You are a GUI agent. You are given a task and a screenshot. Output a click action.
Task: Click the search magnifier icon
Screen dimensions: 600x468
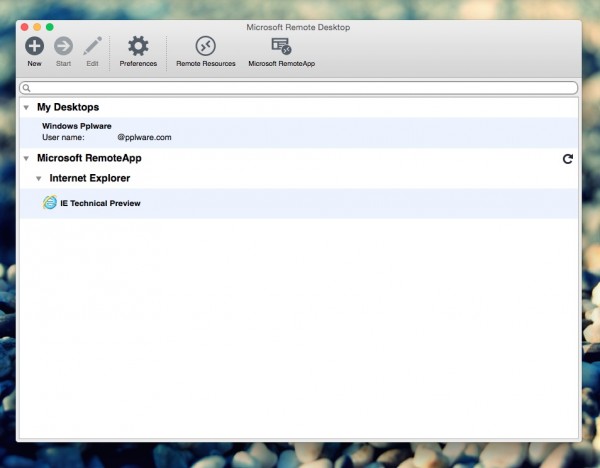[26, 88]
